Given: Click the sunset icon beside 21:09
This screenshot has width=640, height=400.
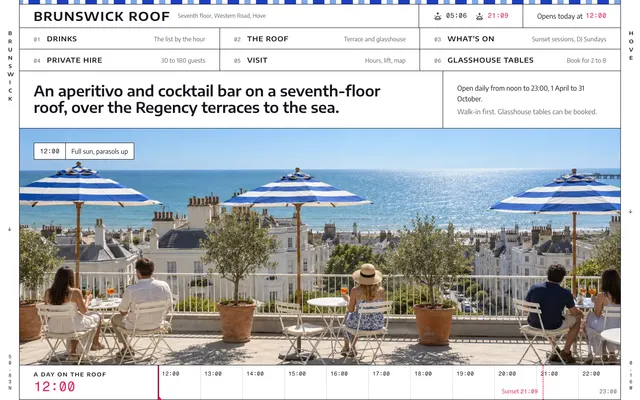Looking at the screenshot, I should click(x=480, y=16).
